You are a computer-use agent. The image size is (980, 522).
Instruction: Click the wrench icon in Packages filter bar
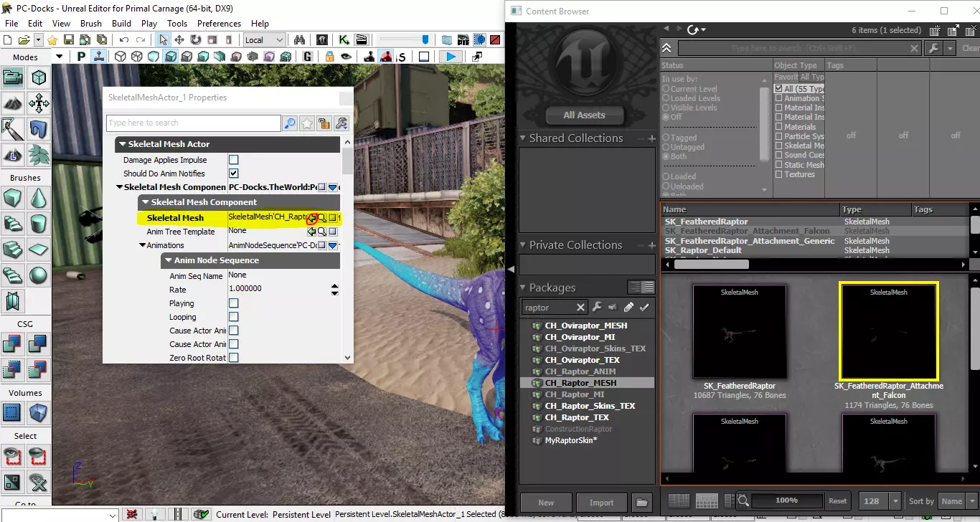point(597,308)
